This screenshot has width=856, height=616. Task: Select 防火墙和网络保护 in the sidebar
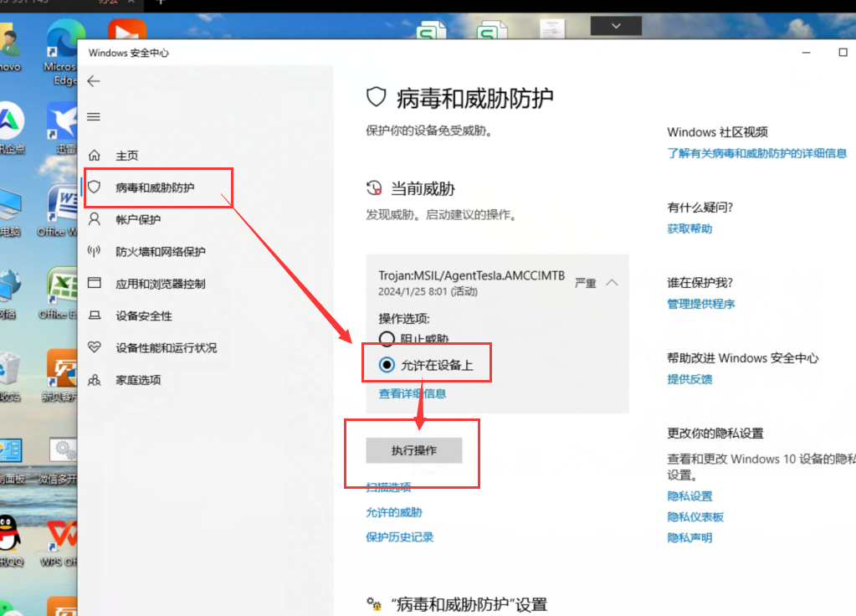click(161, 252)
